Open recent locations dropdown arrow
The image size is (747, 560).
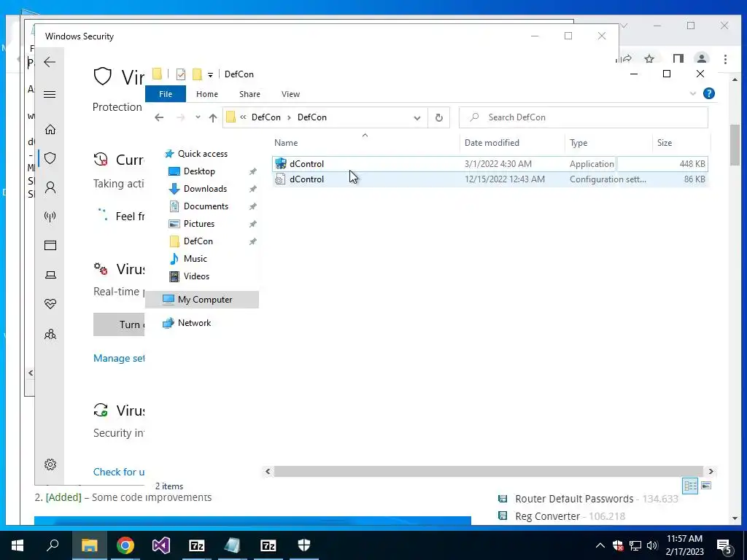198,117
